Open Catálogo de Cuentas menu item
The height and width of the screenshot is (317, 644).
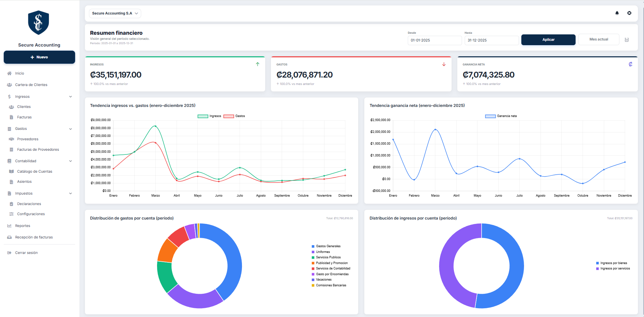(35, 172)
